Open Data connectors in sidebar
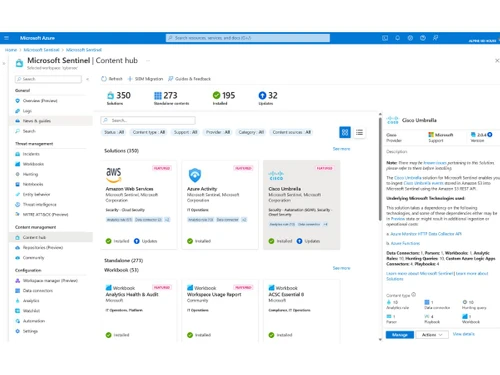This screenshot has height=375, width=500. [x=34, y=291]
